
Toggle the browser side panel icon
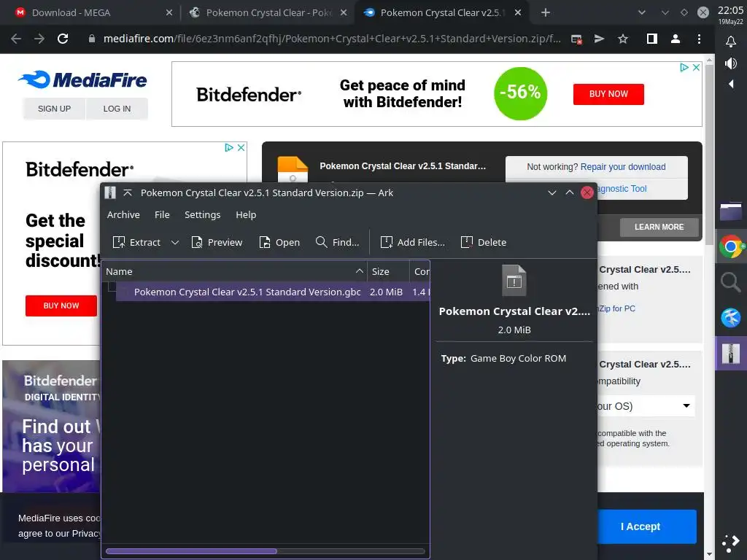651,39
